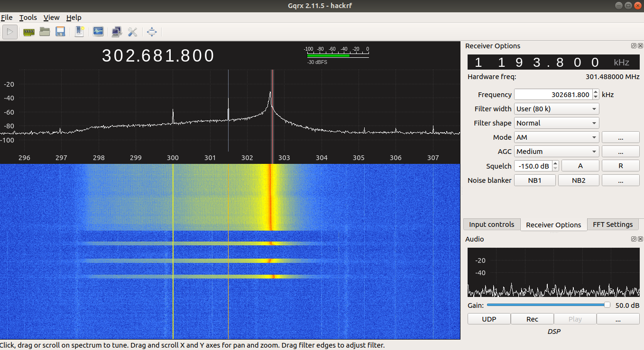Click the remote control computers icon
Image resolution: width=644 pixels, height=350 pixels.
116,32
